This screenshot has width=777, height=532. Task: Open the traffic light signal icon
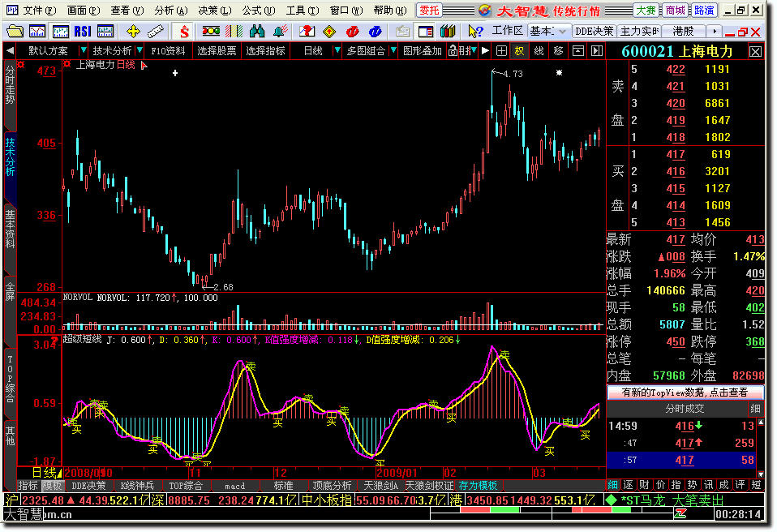[211, 32]
